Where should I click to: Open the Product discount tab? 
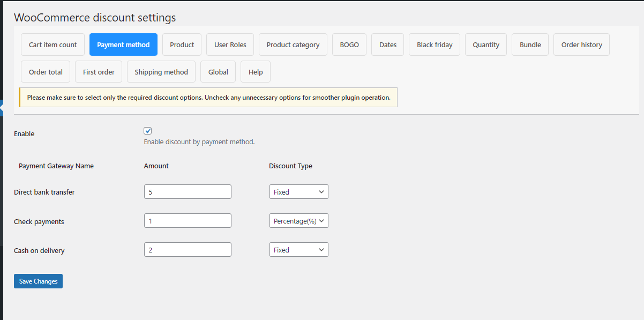[x=182, y=44]
